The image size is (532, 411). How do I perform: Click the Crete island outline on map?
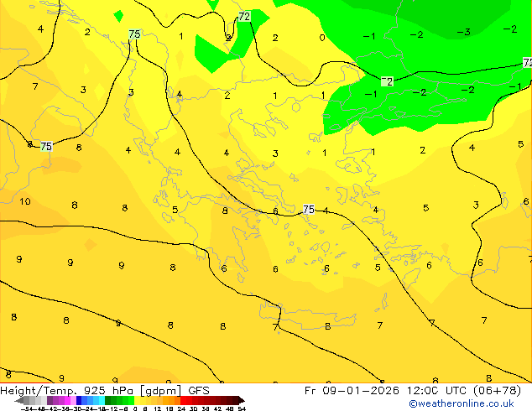pos(307,317)
